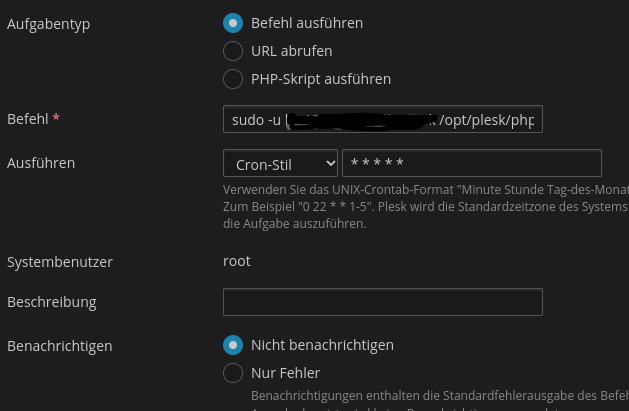
Task: Click the "Zum Beispiel" cron example line
Action: (425, 207)
